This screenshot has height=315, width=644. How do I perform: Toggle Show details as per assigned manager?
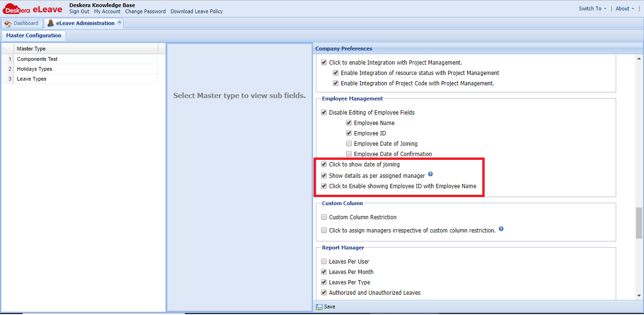tap(324, 175)
